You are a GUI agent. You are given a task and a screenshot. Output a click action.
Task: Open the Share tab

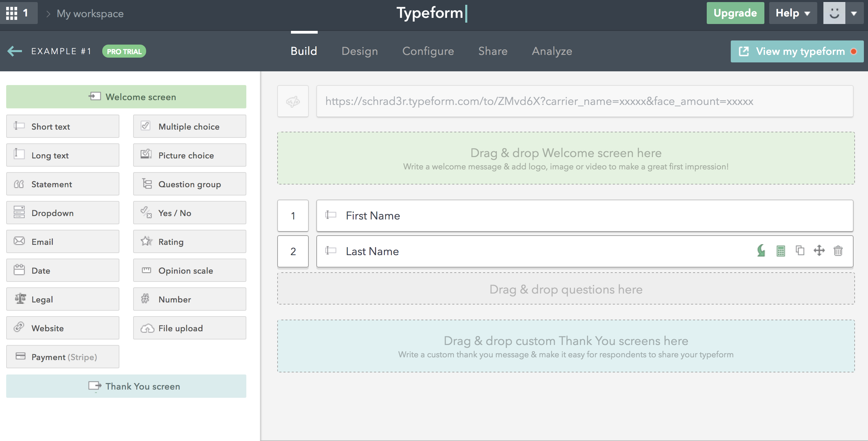[493, 51]
